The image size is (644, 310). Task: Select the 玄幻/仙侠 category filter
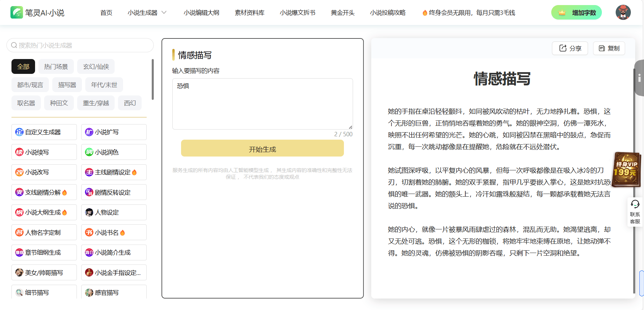point(96,66)
